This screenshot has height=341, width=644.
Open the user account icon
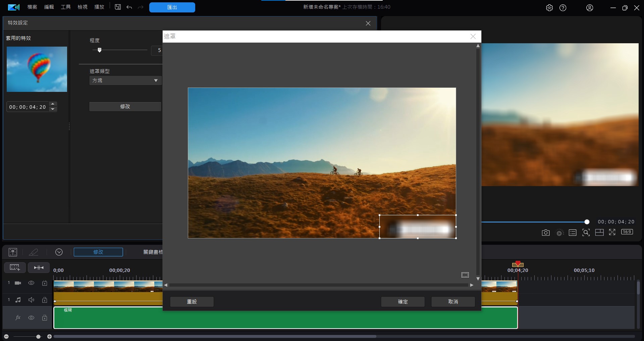[590, 8]
